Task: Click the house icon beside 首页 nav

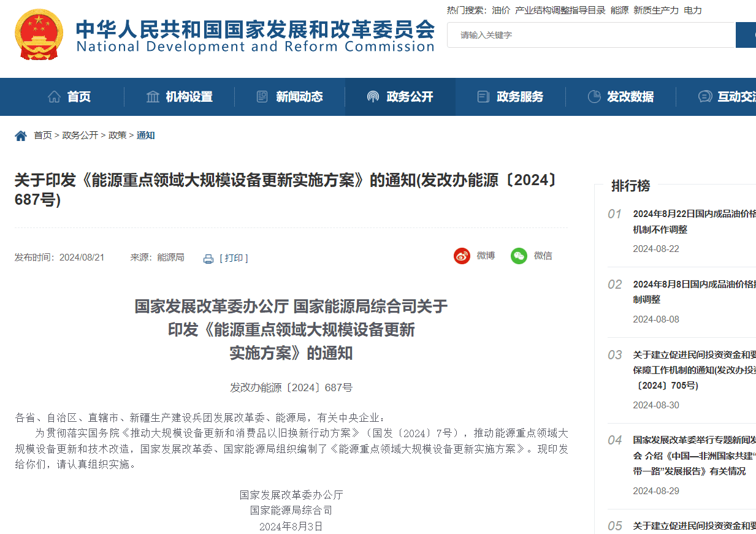Action: (x=54, y=97)
